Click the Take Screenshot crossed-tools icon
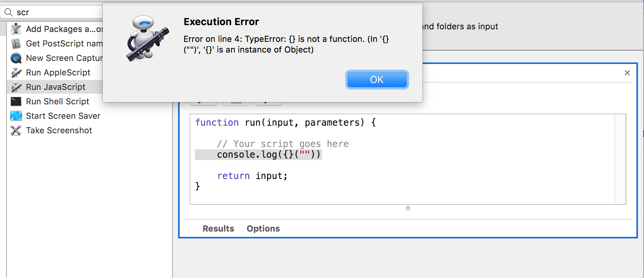This screenshot has height=278, width=644. [x=16, y=130]
